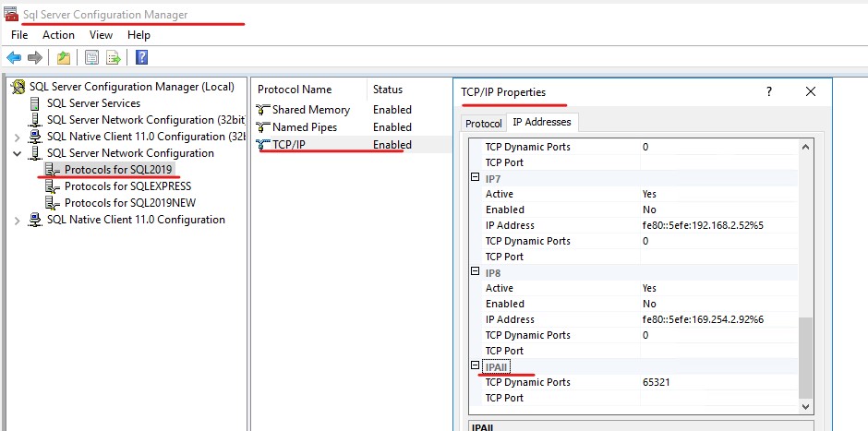
Task: Select Protocols for SQL2019
Action: 118,169
